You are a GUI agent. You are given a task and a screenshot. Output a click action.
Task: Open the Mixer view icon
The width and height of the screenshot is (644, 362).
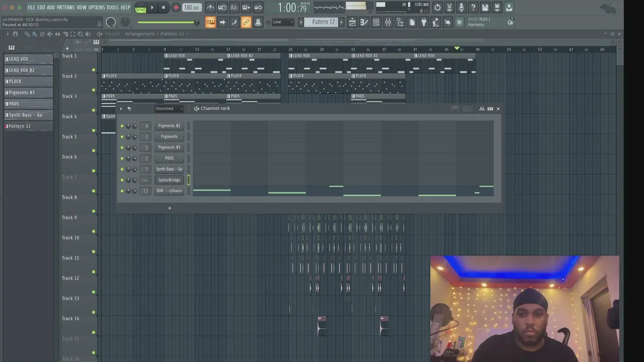(x=388, y=22)
